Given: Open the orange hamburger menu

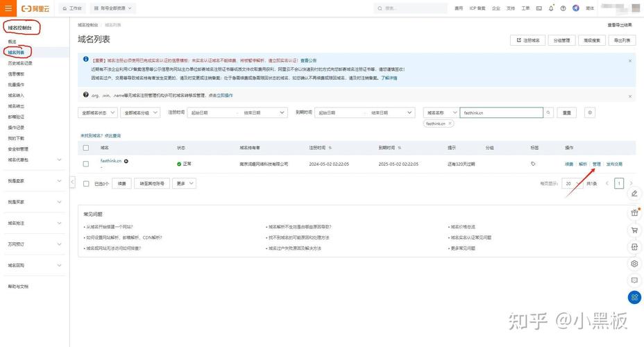Looking at the screenshot, I should click(x=8, y=8).
